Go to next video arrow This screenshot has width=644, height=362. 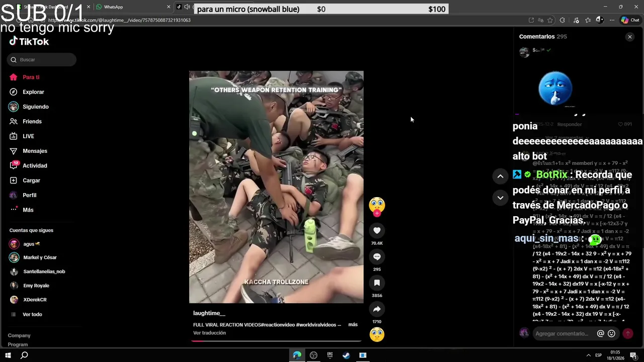[500, 198]
